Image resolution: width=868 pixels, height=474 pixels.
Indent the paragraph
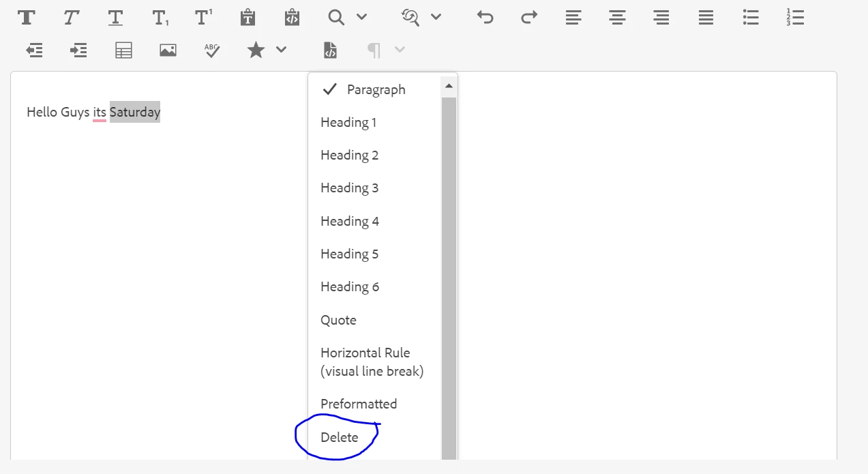coord(78,50)
